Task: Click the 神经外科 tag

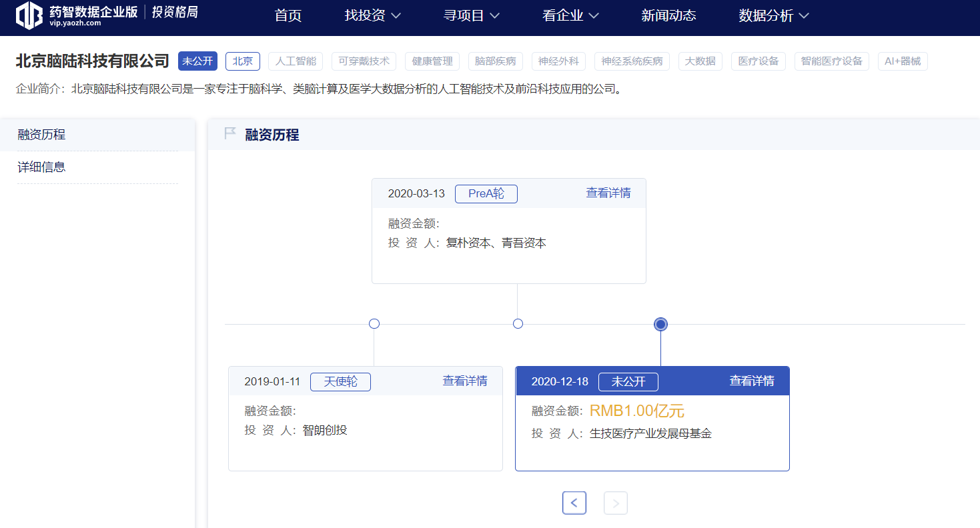Action: pos(559,61)
